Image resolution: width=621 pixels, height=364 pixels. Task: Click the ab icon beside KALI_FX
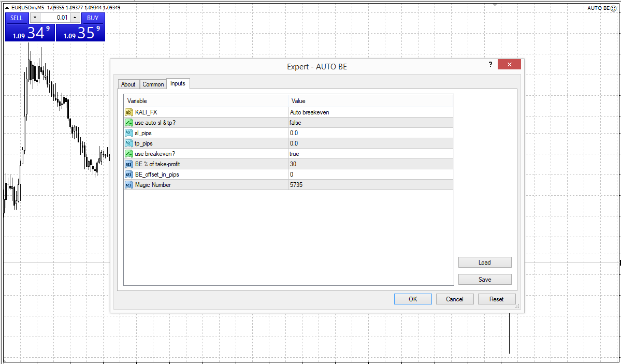coord(128,112)
